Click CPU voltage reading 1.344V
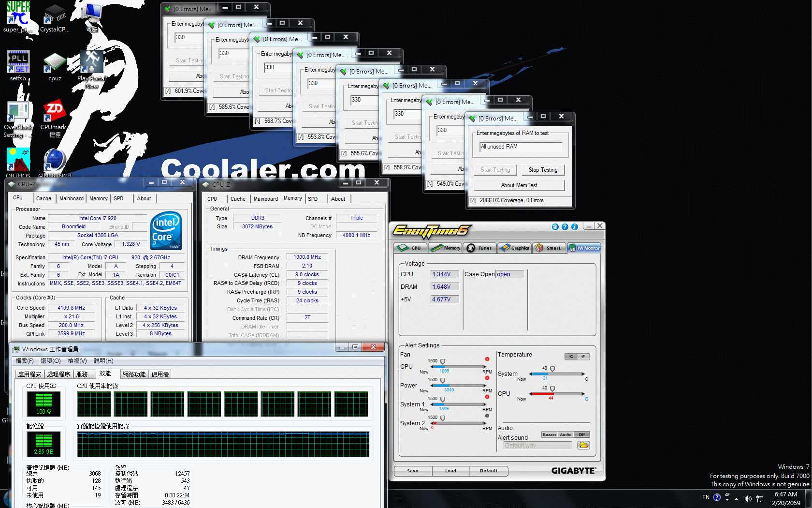Image resolution: width=812 pixels, height=508 pixels. pos(444,274)
